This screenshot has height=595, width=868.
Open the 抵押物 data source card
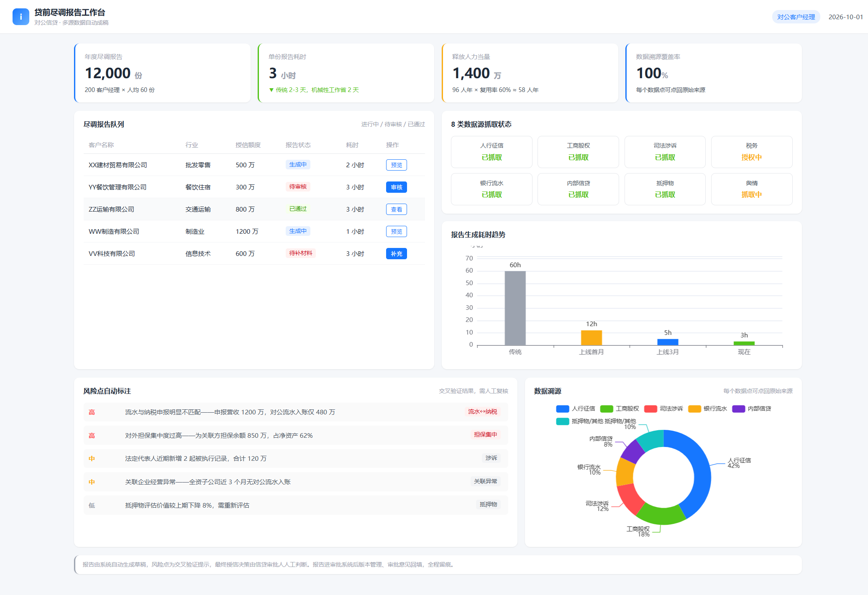(x=665, y=189)
